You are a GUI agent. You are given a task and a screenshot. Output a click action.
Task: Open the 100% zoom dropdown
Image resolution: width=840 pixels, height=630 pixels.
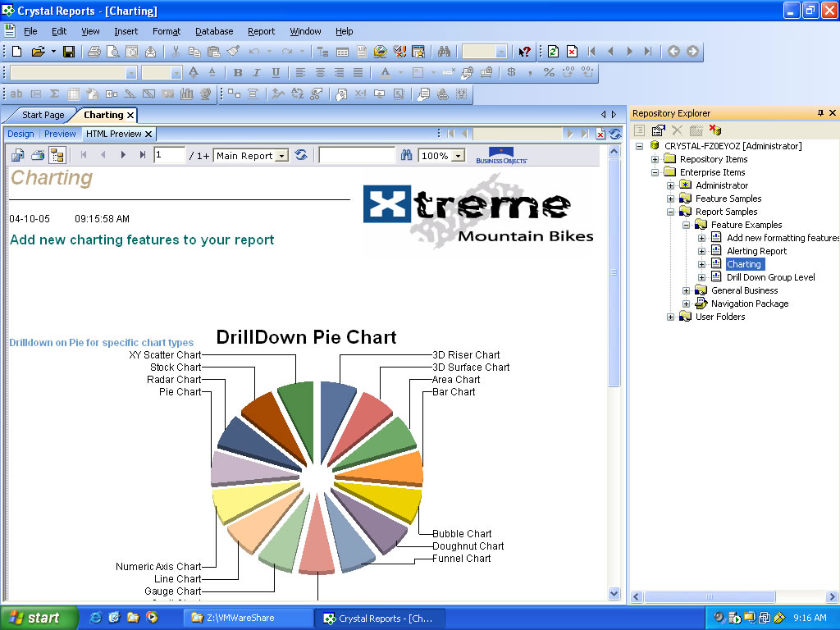(458, 156)
